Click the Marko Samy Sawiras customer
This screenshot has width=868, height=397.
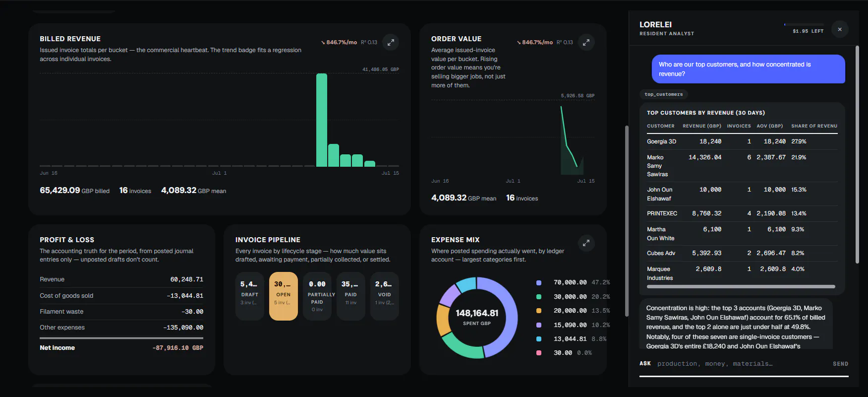point(657,166)
